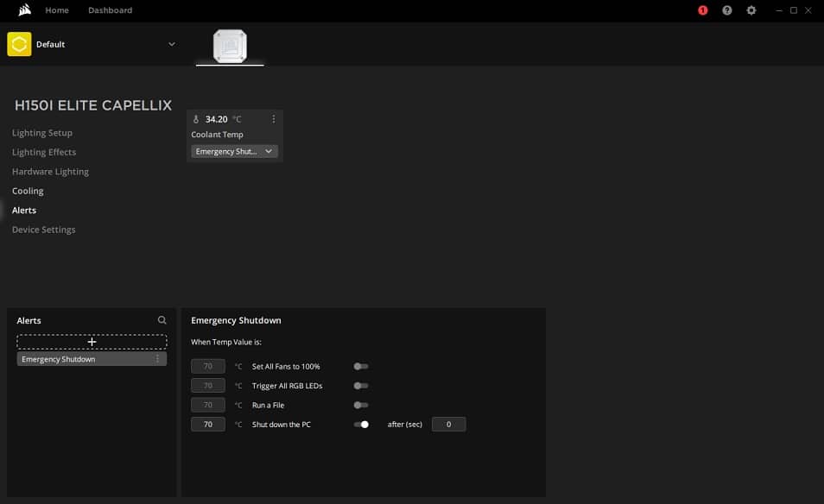This screenshot has width=824, height=504.
Task: Open Coolant Temp card options menu
Action: (274, 119)
